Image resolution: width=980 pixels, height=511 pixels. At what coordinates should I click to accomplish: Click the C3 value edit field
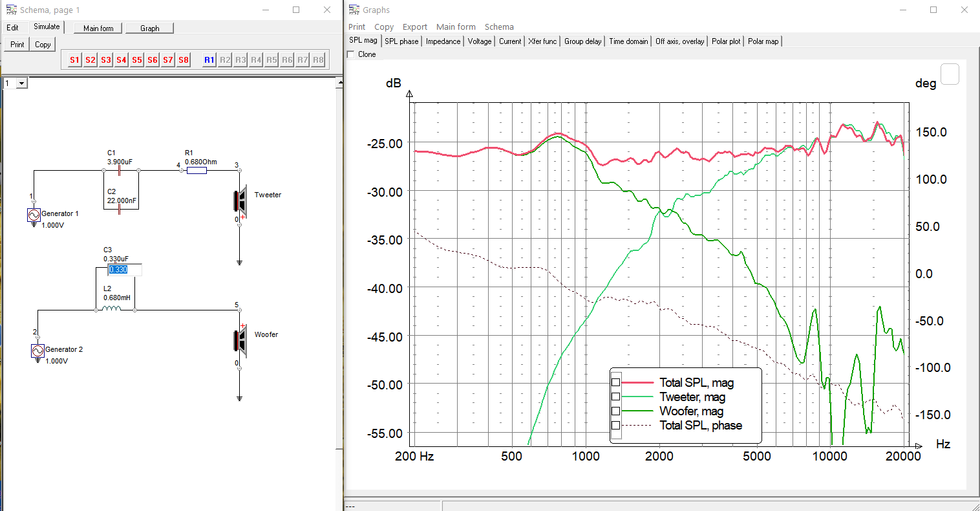pos(124,270)
